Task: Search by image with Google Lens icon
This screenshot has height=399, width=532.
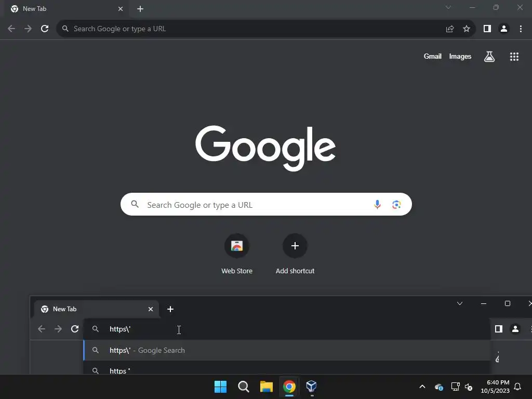Action: coord(396,204)
